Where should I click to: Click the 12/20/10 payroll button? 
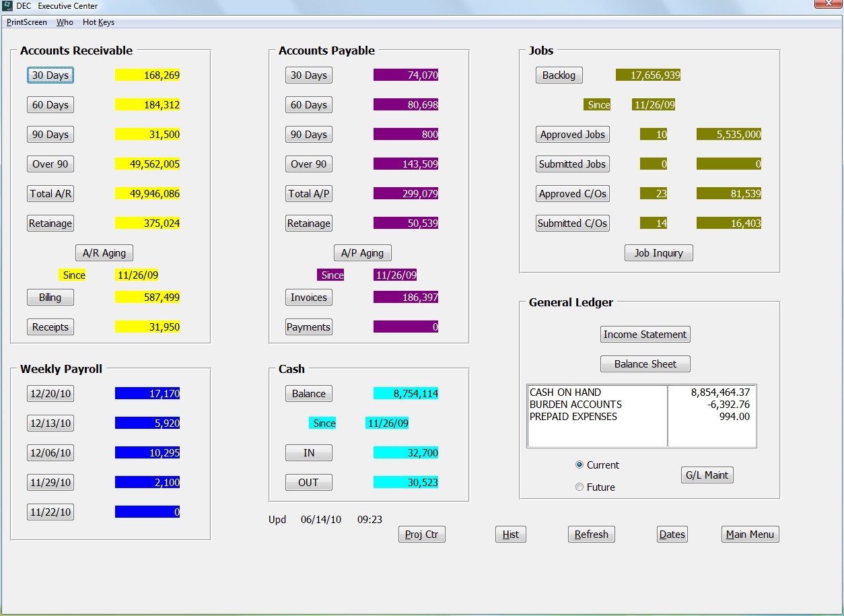click(x=50, y=393)
